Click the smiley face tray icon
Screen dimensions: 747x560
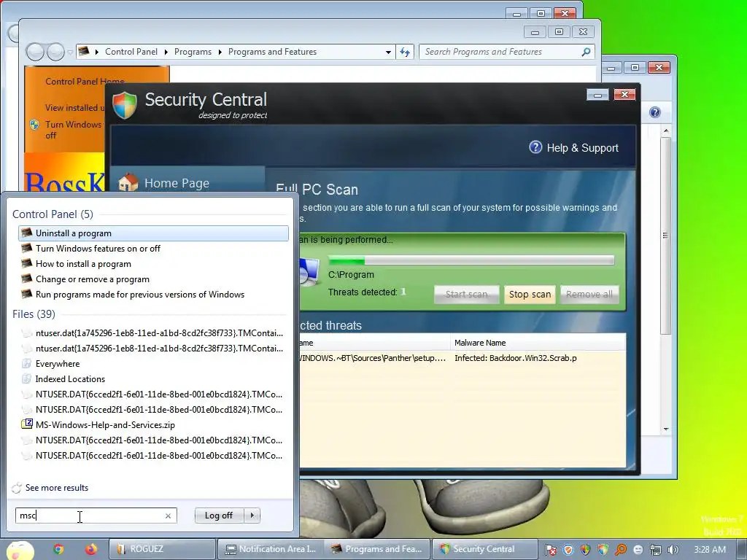click(638, 550)
